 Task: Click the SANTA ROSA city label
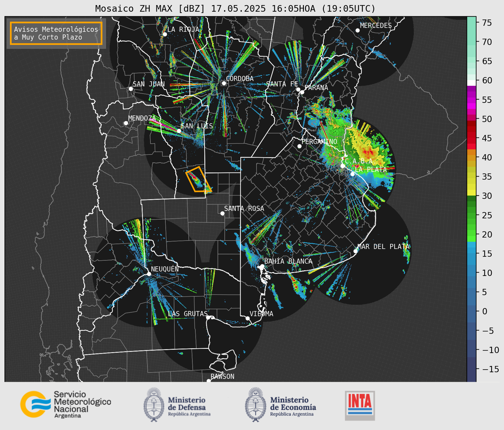pyautogui.click(x=244, y=208)
